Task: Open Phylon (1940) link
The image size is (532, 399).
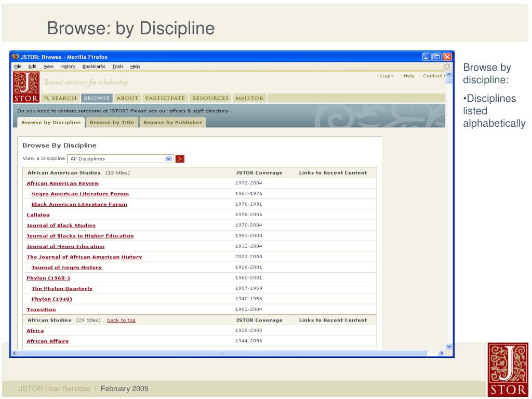Action: coord(51,299)
